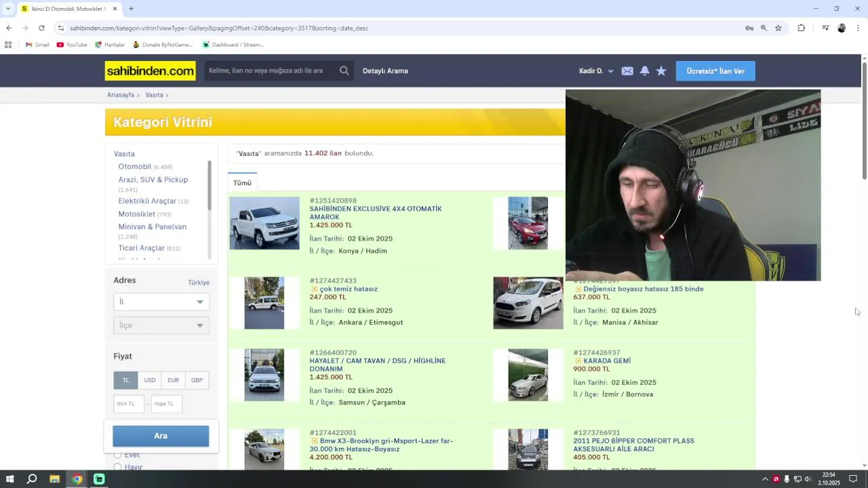Image resolution: width=868 pixels, height=488 pixels.
Task: Click the volume icon in tray
Action: (808, 479)
